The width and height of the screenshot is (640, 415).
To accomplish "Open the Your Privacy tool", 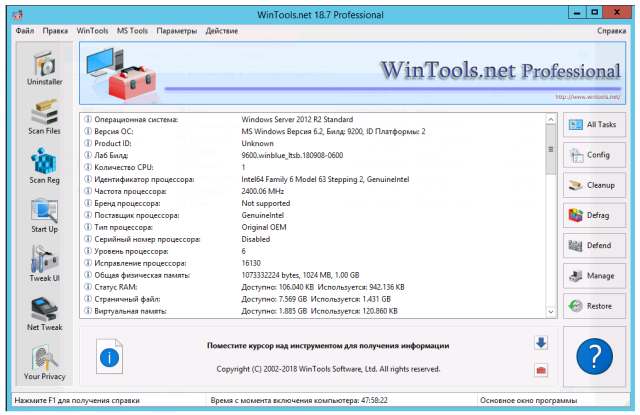I will [x=44, y=362].
